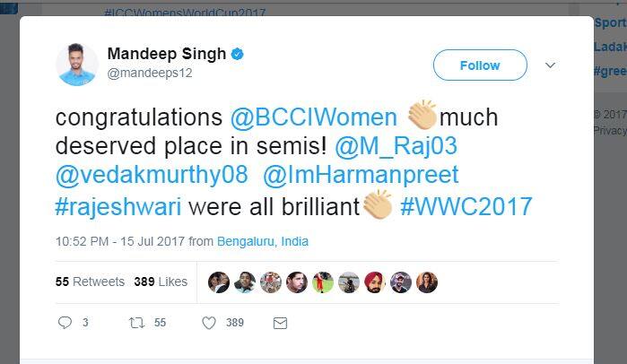Open the #WWC2017 hashtag
The height and width of the screenshot is (364, 627).
pyautogui.click(x=466, y=204)
